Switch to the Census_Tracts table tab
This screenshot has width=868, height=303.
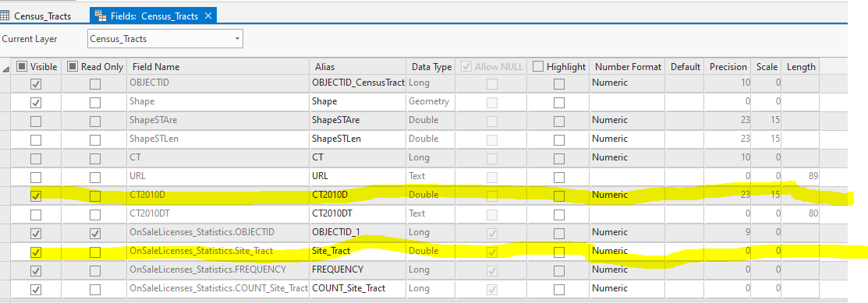point(37,16)
